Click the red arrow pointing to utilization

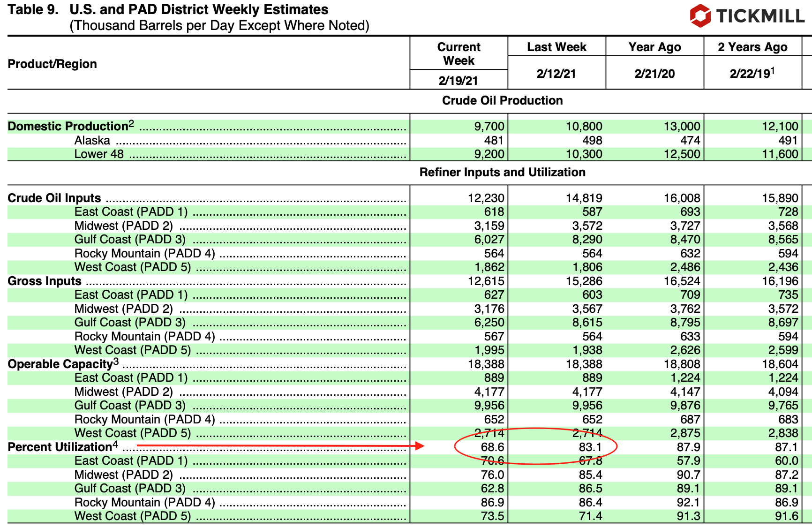280,445
